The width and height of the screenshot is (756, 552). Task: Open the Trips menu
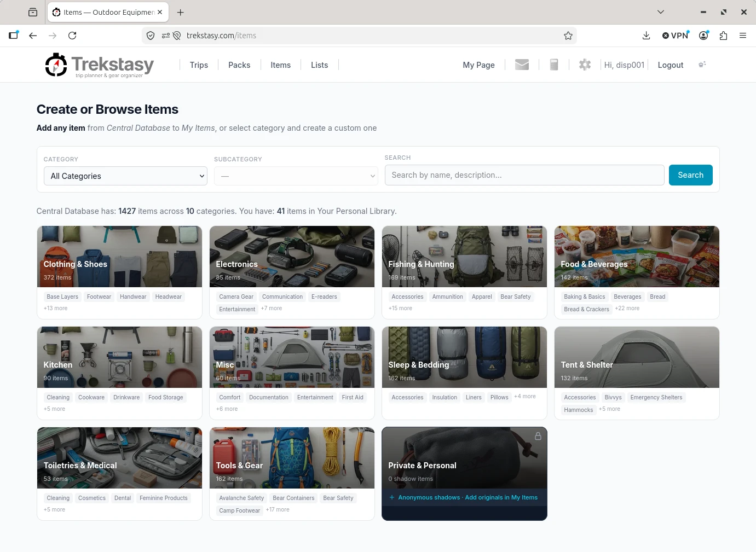pyautogui.click(x=199, y=65)
